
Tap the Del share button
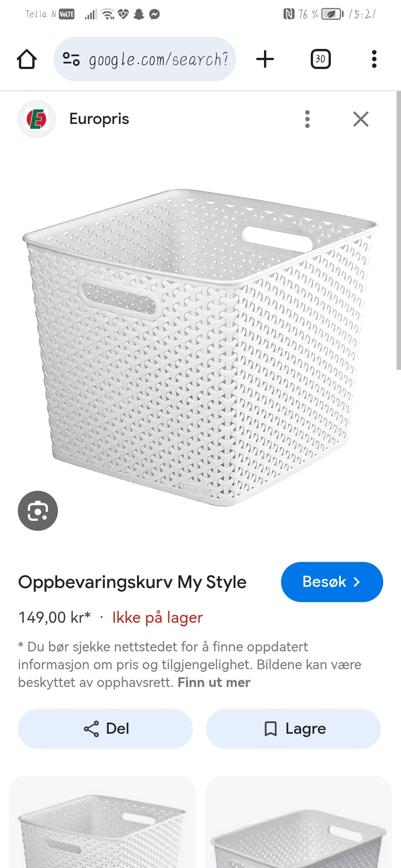coord(105,729)
